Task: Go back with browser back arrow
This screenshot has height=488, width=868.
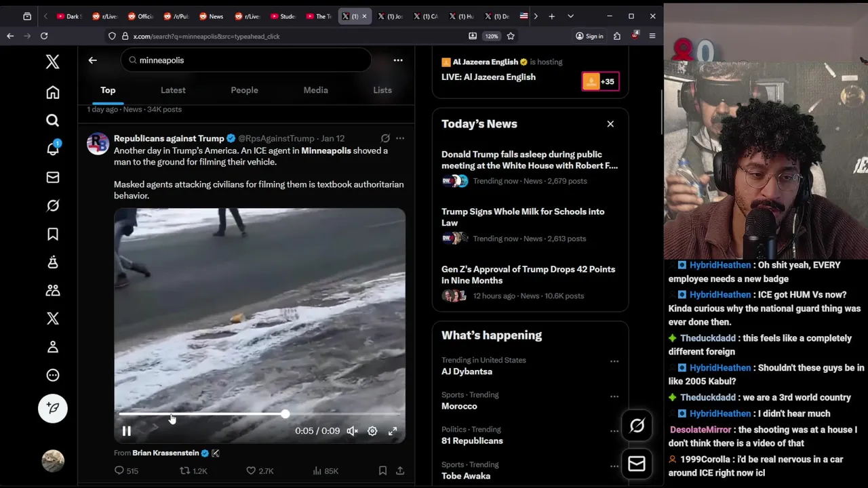Action: click(10, 36)
